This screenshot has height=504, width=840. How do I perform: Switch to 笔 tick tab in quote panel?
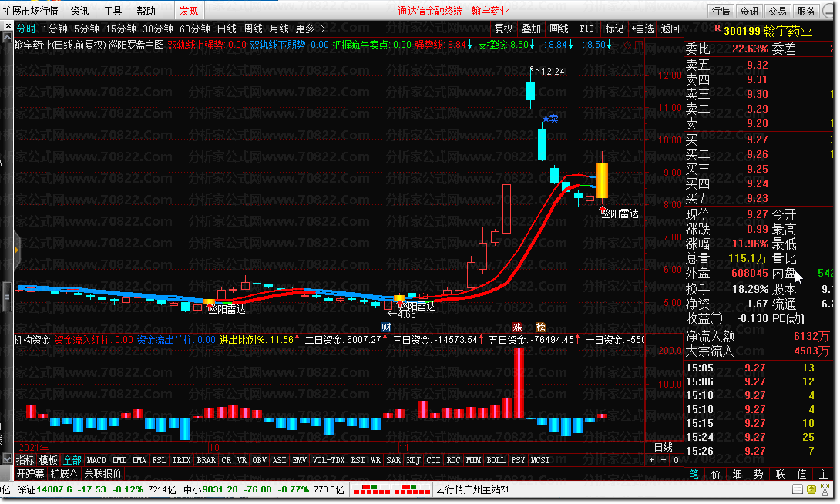coord(694,474)
